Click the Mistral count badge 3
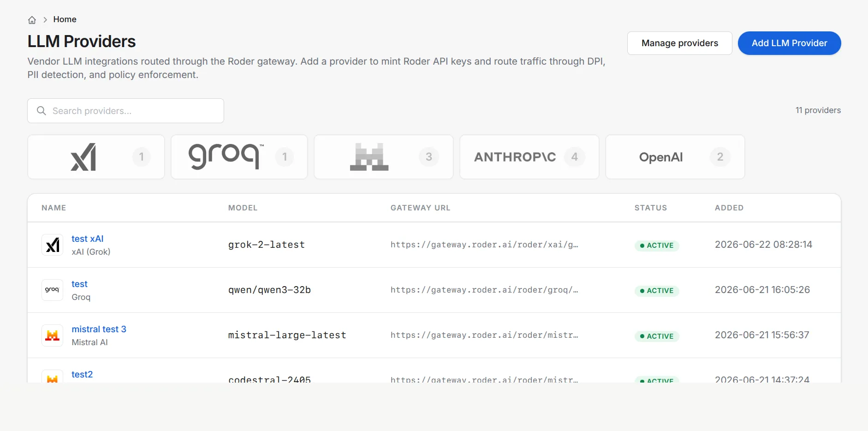Viewport: 868px width, 431px height. pyautogui.click(x=429, y=157)
